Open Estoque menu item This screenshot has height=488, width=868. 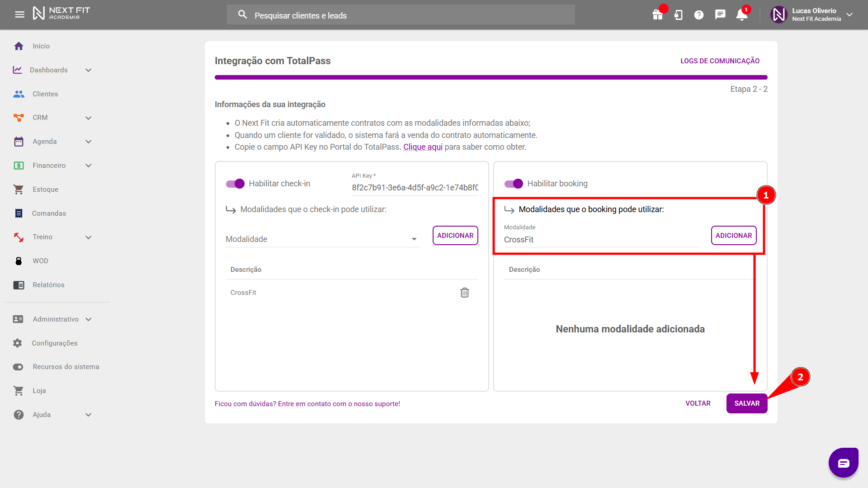pyautogui.click(x=45, y=190)
